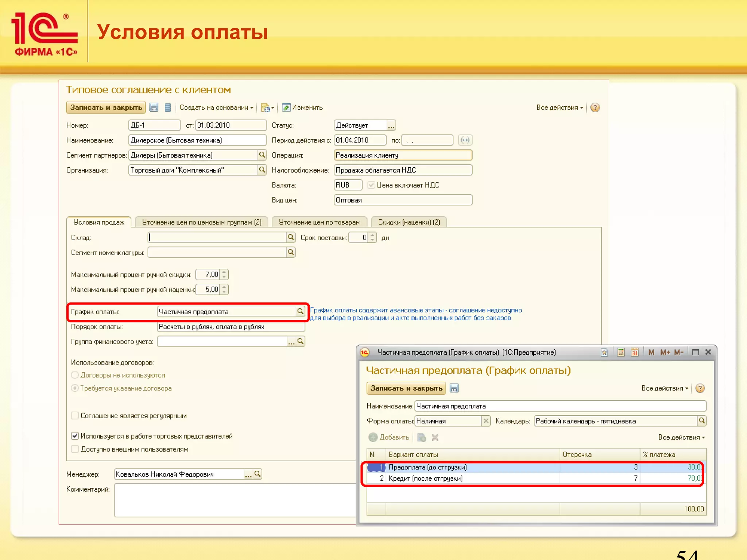Enable Доступно внешним пользователям checkbox
This screenshot has height=560, width=747.
(x=75, y=449)
